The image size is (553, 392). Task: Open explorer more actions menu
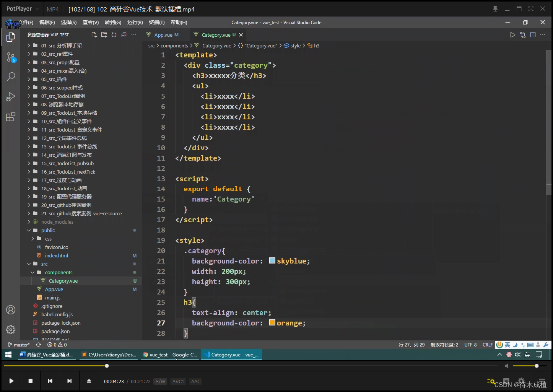click(x=134, y=35)
